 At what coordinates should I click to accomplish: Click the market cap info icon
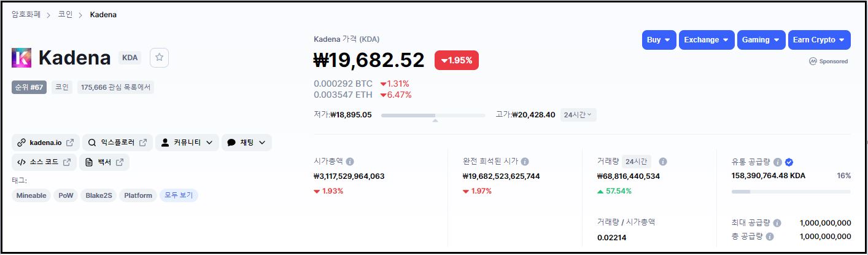pyautogui.click(x=350, y=162)
